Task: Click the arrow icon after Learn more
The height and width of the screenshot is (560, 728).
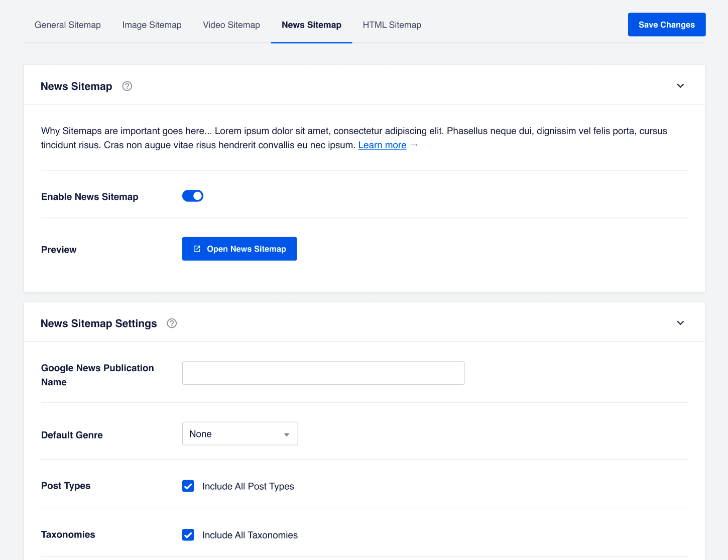Action: pyautogui.click(x=414, y=145)
